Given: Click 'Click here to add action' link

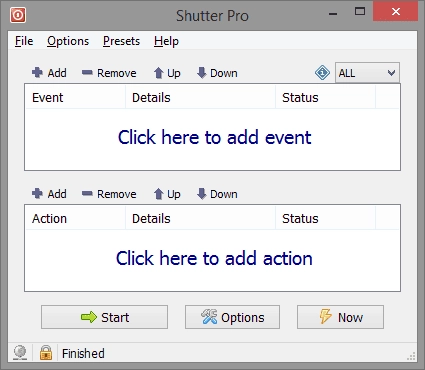Looking at the screenshot, I should pyautogui.click(x=214, y=258).
